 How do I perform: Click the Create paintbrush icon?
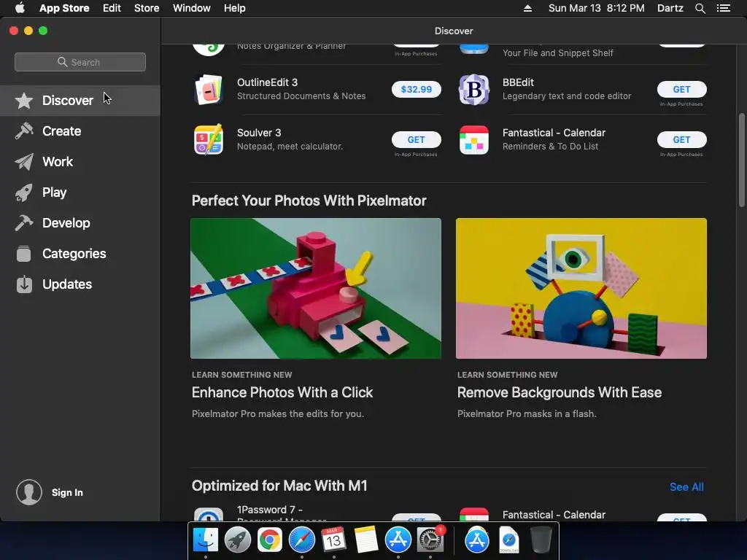(24, 131)
